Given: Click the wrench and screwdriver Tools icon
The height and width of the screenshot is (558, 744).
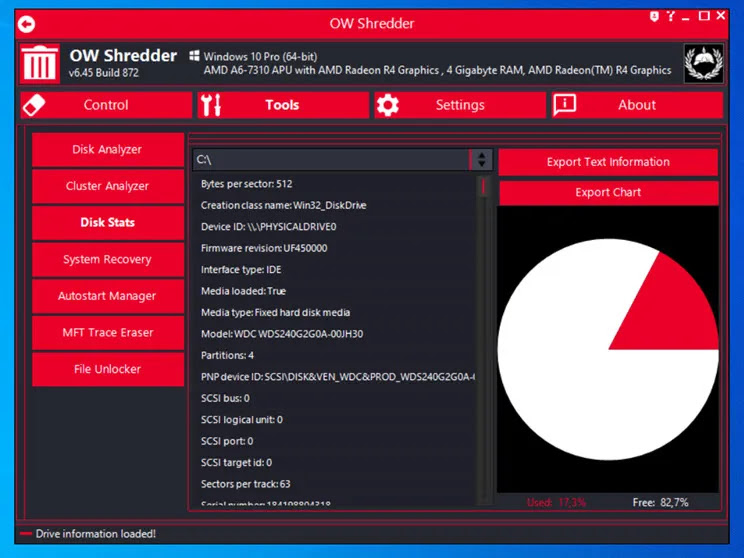Looking at the screenshot, I should point(211,105).
